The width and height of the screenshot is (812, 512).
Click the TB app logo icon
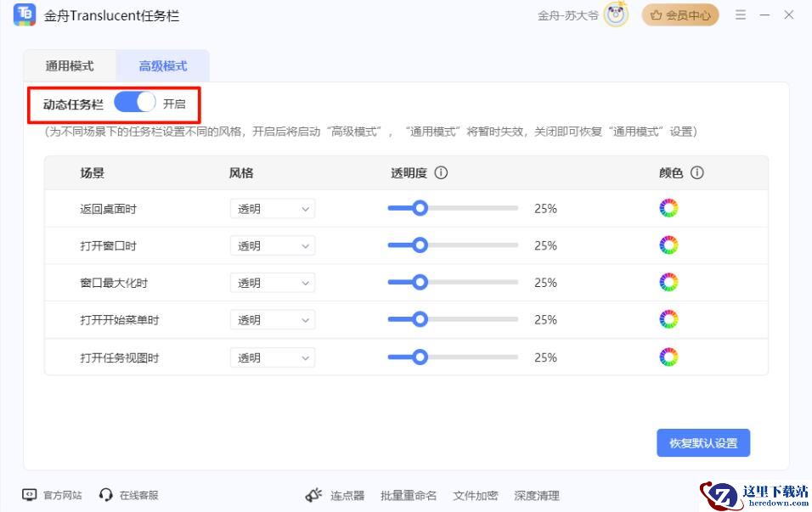click(25, 14)
